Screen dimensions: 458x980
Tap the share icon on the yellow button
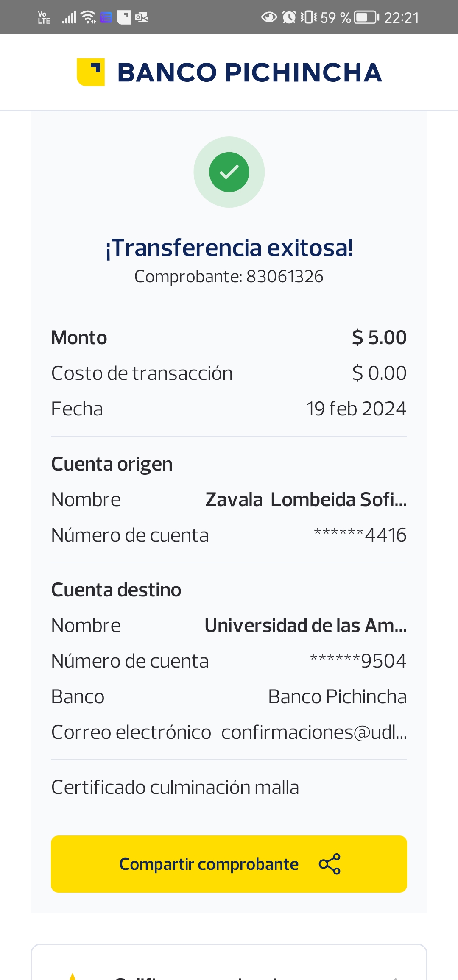click(x=330, y=864)
